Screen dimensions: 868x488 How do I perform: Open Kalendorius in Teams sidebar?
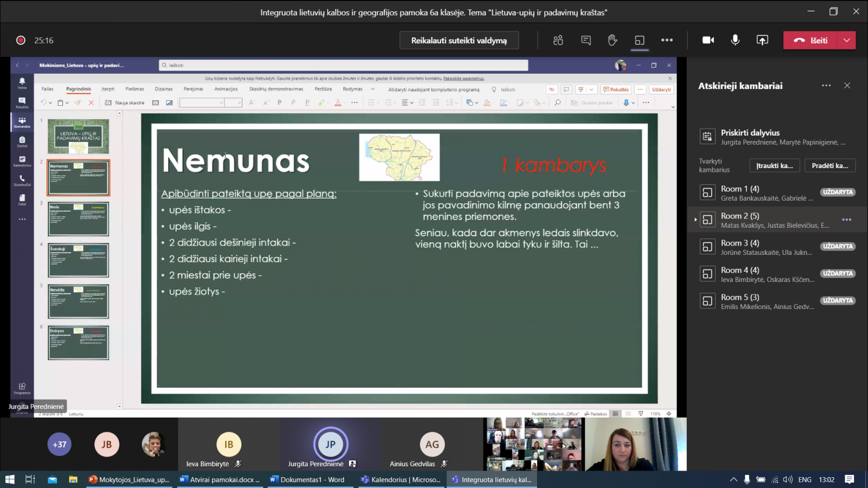(22, 161)
